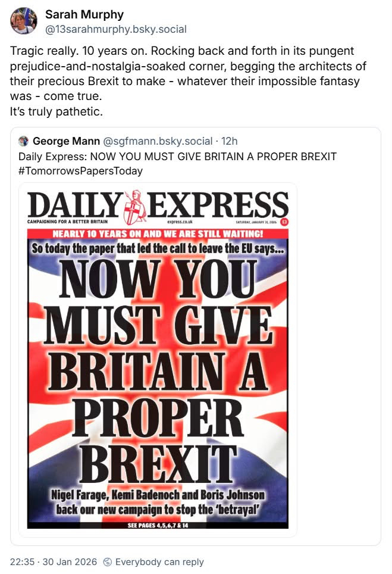
Task: Click the @sgfmann.bsky.social handle
Action: pos(158,141)
